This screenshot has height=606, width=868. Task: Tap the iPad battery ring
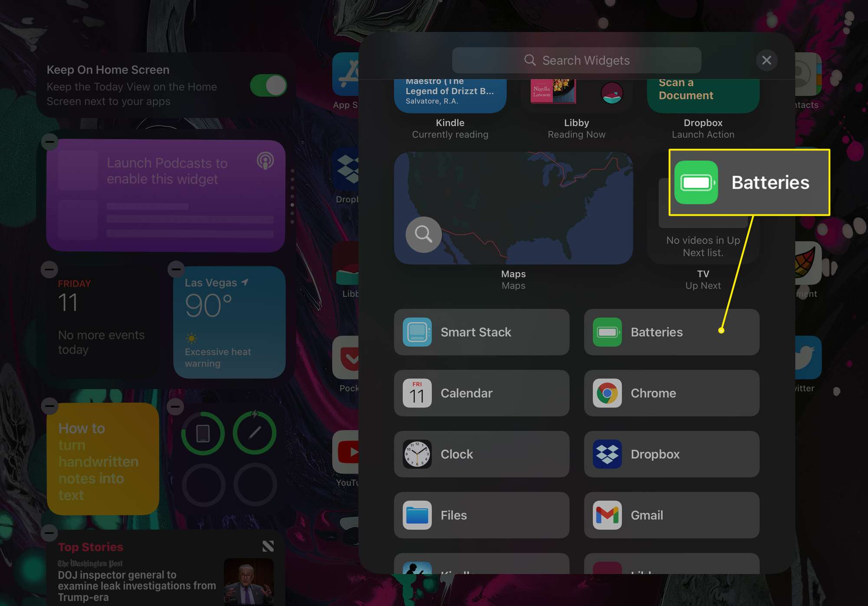coord(203,433)
